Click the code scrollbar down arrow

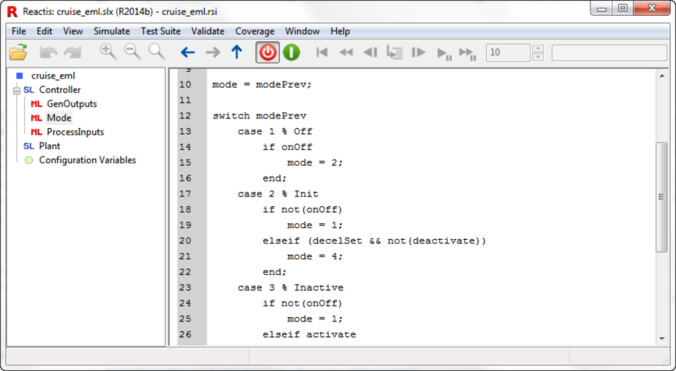point(662,339)
